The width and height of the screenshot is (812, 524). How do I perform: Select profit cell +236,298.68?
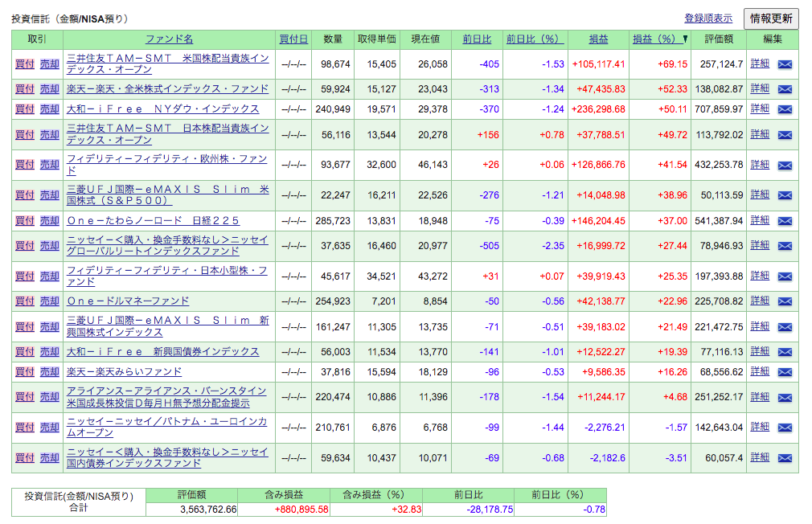coord(598,109)
